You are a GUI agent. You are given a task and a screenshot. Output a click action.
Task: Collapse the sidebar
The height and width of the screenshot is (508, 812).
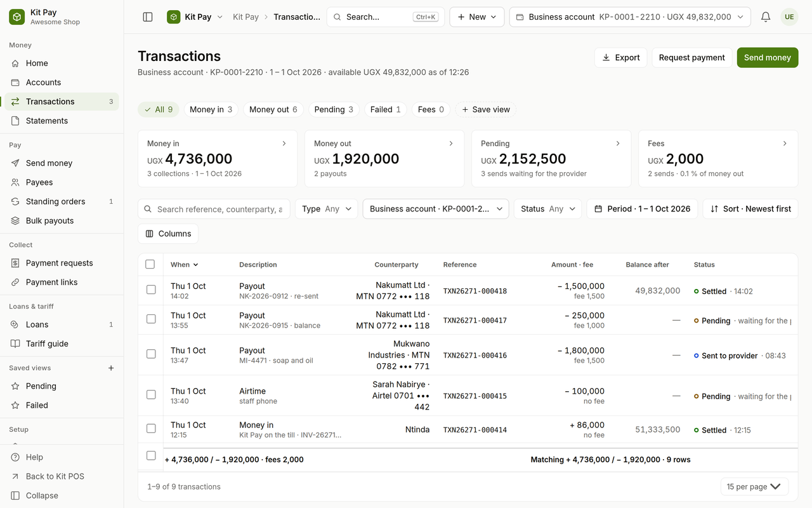(x=62, y=495)
